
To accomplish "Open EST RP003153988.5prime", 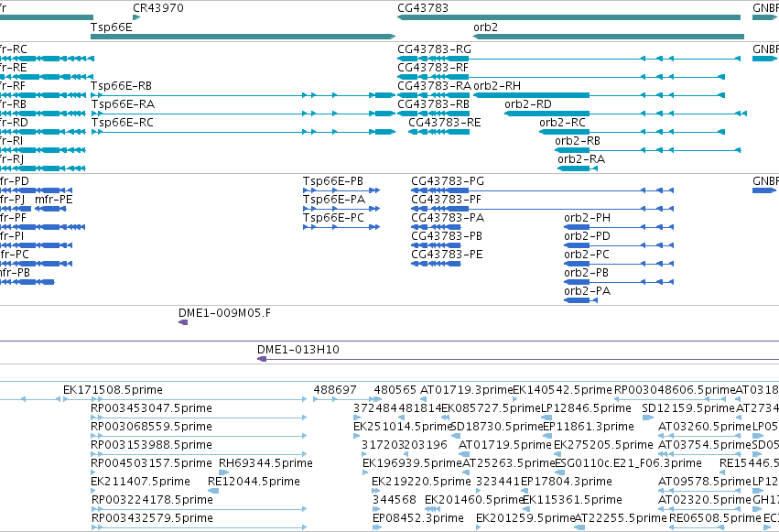I will [x=151, y=445].
